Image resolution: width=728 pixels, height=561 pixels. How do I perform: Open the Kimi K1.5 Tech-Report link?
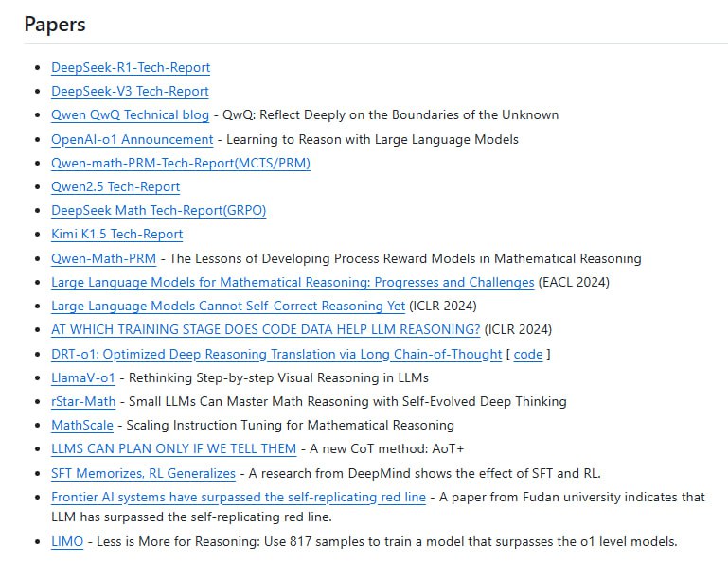[117, 235]
